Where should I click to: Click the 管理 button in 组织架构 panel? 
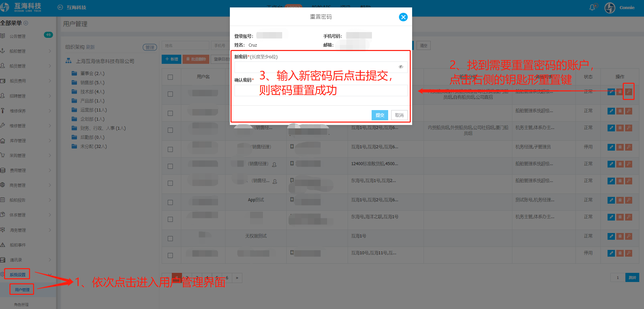point(150,47)
